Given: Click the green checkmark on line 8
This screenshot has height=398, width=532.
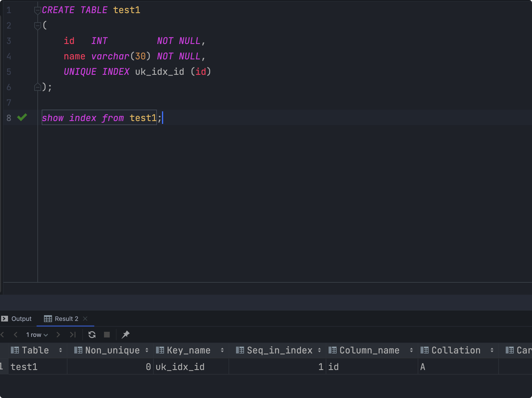Looking at the screenshot, I should point(22,117).
